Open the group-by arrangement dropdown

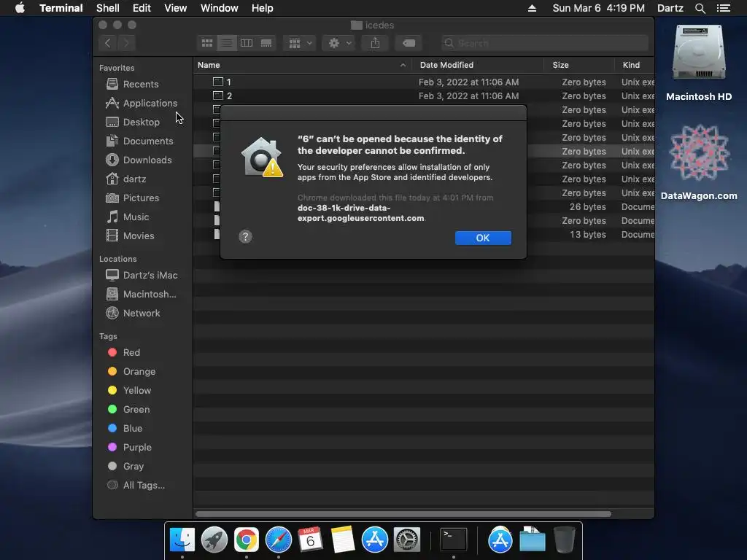300,43
